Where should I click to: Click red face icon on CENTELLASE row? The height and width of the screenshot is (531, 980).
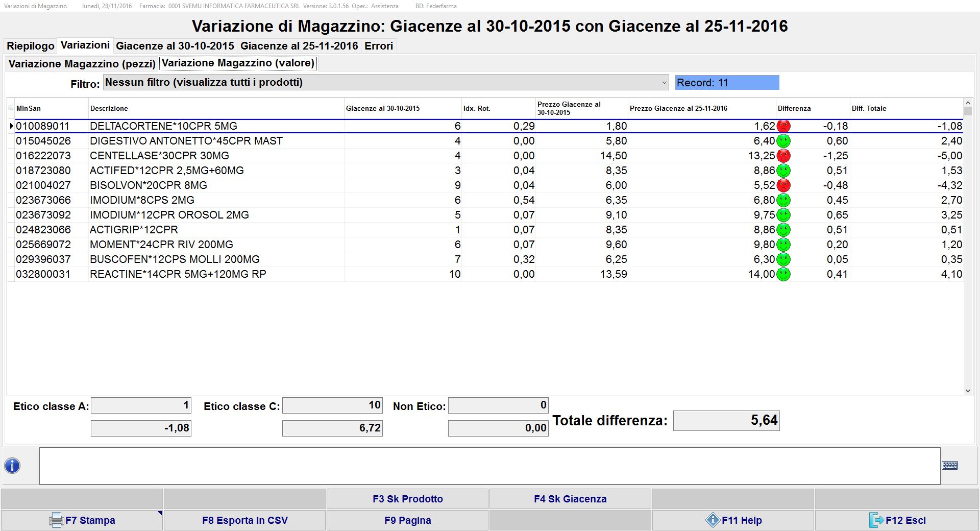click(x=783, y=156)
